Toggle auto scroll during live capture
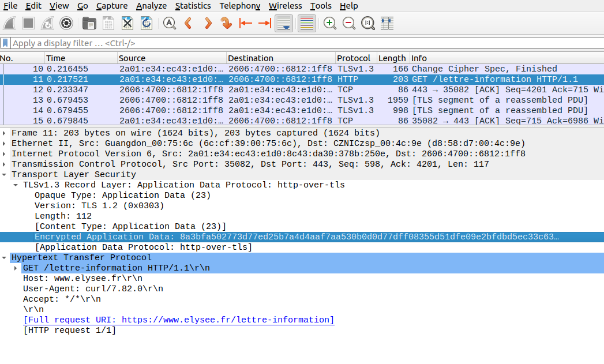 pos(284,23)
